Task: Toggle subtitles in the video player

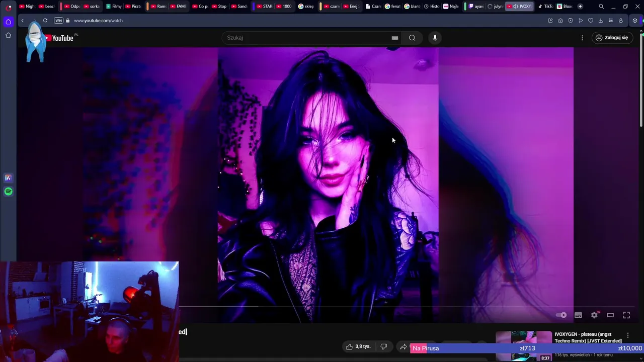Action: [x=578, y=315]
